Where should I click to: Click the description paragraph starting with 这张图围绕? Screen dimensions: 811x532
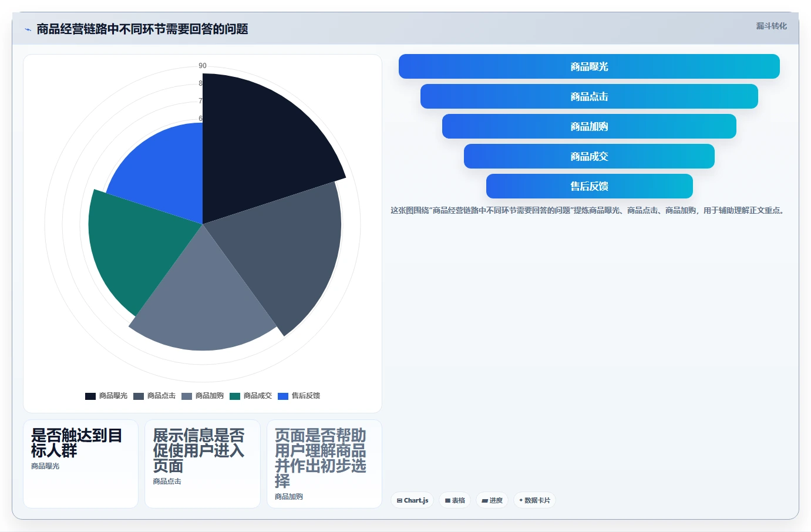588,210
